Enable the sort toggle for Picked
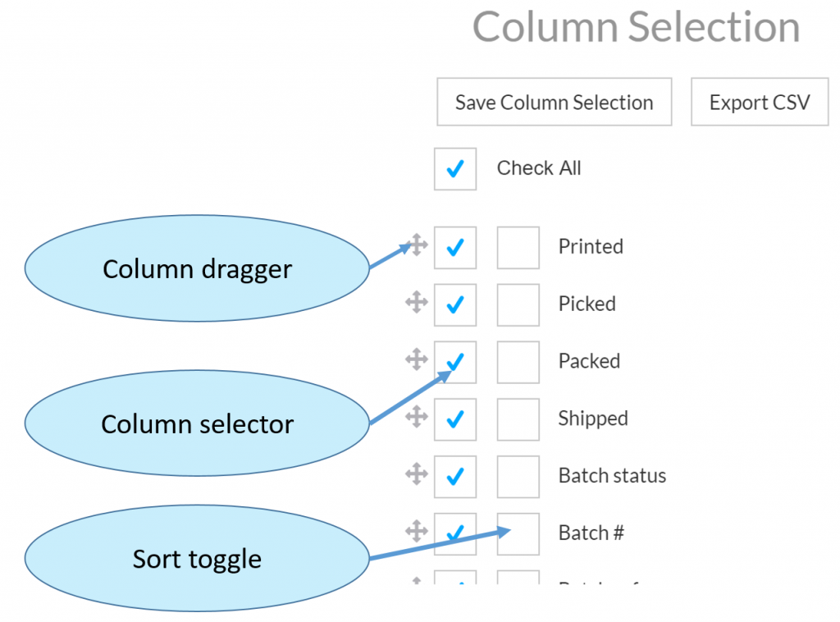This screenshot has height=622, width=840. [x=518, y=304]
